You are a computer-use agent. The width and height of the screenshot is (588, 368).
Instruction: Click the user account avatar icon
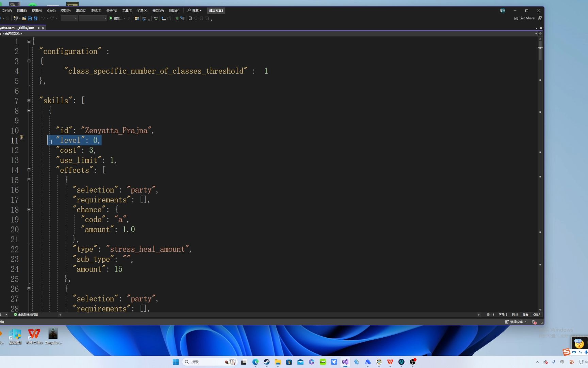(503, 11)
